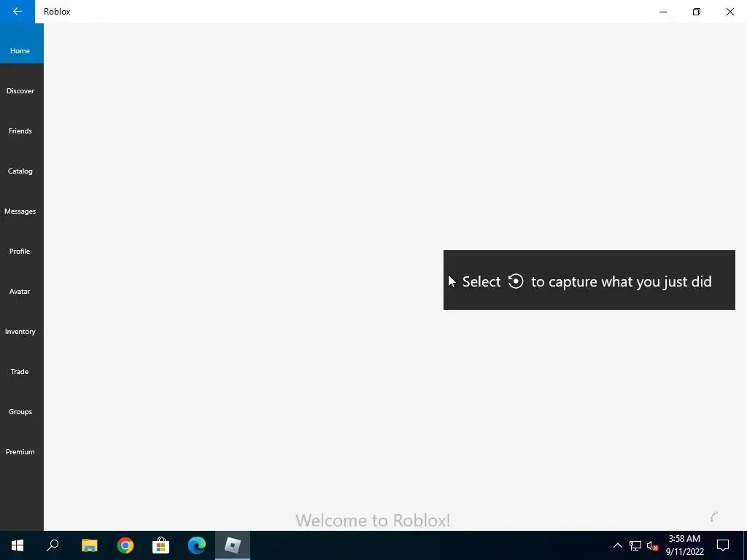Click the muted volume tray icon
This screenshot has height=560, width=747.
[x=652, y=545]
